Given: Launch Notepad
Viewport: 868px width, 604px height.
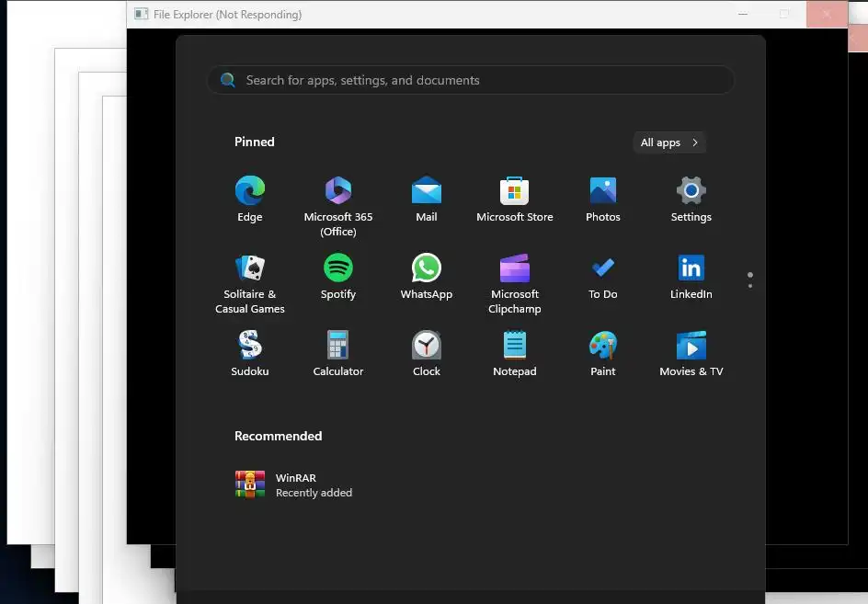Looking at the screenshot, I should pos(515,354).
